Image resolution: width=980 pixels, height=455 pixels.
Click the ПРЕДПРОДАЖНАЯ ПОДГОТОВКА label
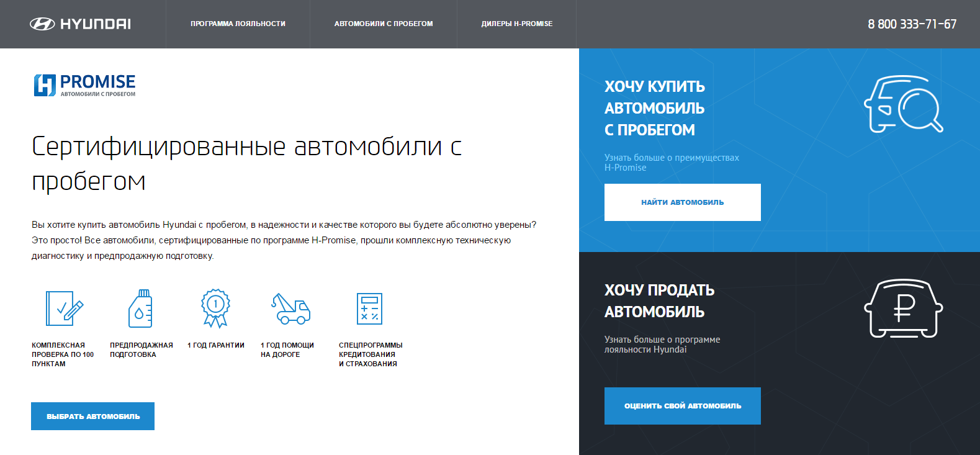point(142,350)
